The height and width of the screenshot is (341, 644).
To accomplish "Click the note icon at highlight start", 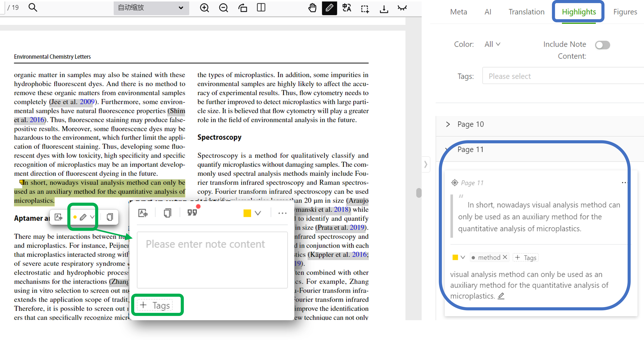I will (22, 182).
